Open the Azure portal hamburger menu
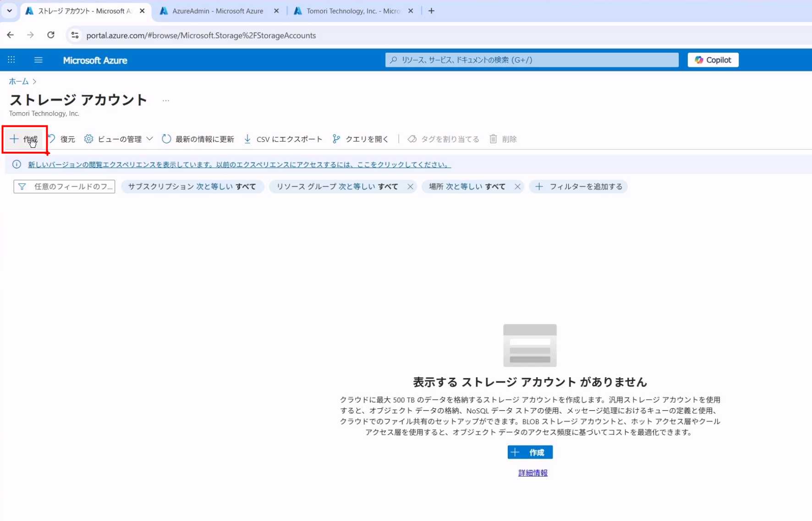 click(38, 60)
